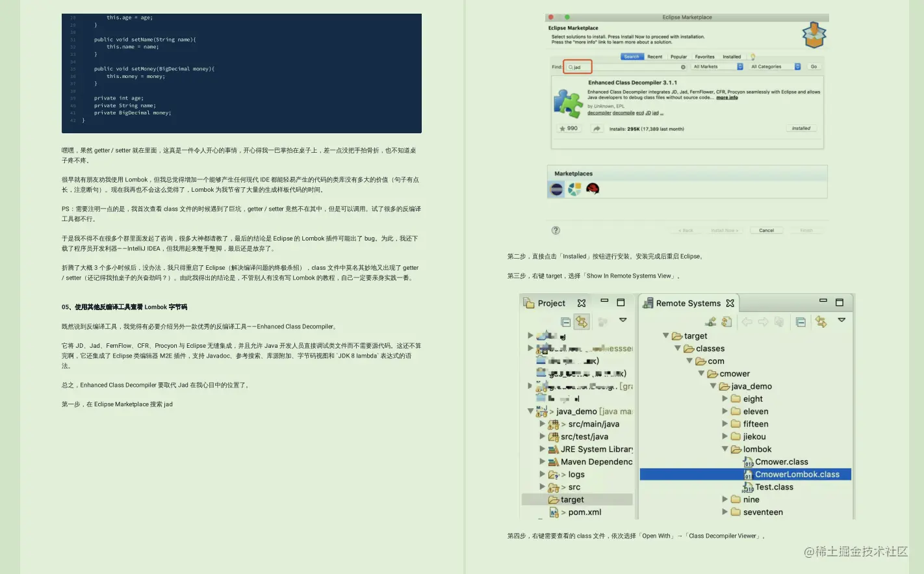Screen dimensions: 924x574
Task: Click Define a connection icon in Remote Systems
Action: tap(711, 322)
